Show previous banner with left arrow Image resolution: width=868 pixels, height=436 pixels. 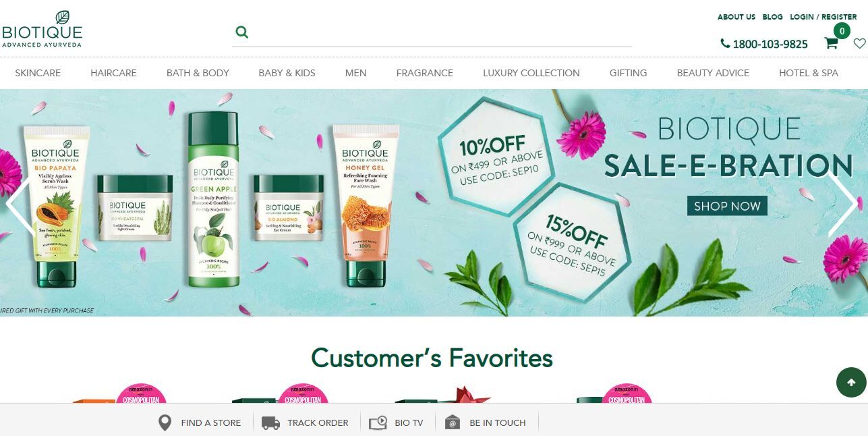pos(19,204)
